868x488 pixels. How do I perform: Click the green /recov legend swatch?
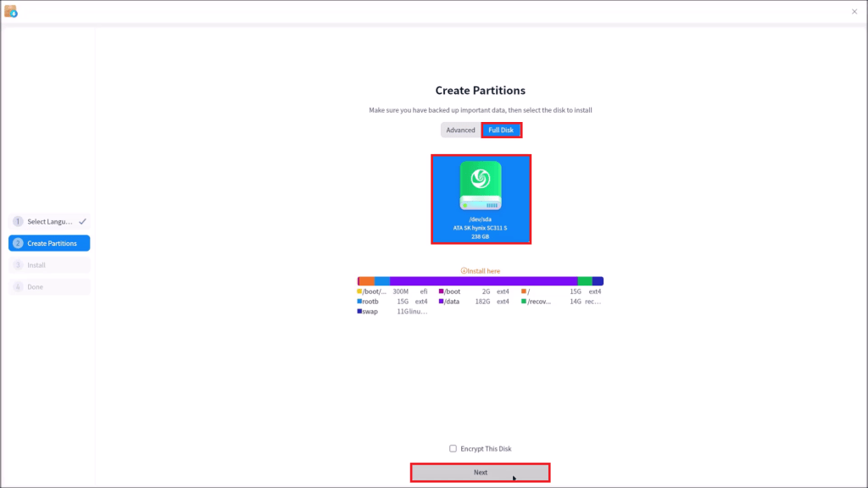[x=523, y=302]
